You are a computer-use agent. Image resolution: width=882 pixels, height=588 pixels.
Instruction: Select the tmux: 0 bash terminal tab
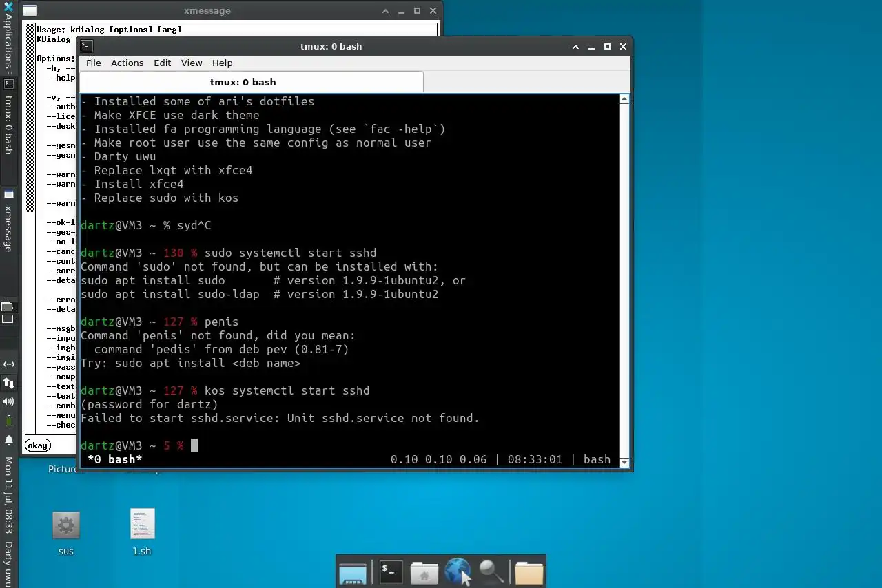coord(252,82)
